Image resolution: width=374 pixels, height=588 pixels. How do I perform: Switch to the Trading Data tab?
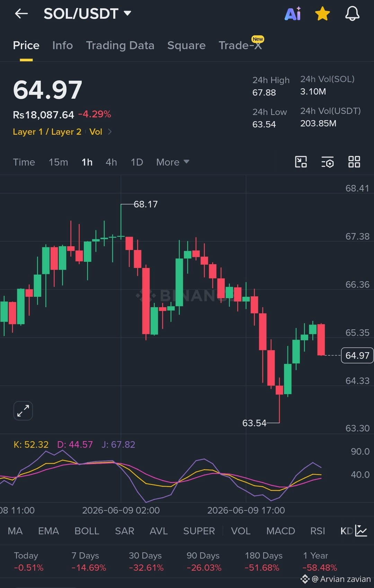120,45
